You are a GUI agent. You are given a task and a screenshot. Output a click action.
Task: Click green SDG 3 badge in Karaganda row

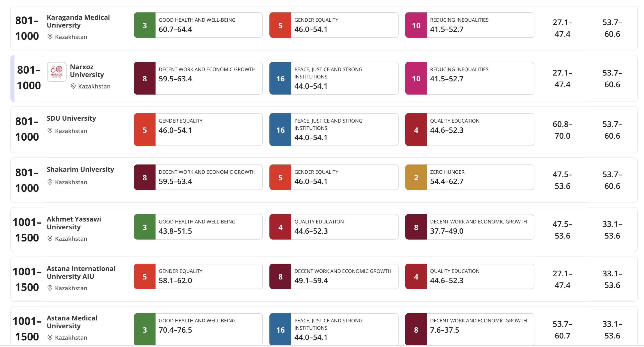[145, 25]
